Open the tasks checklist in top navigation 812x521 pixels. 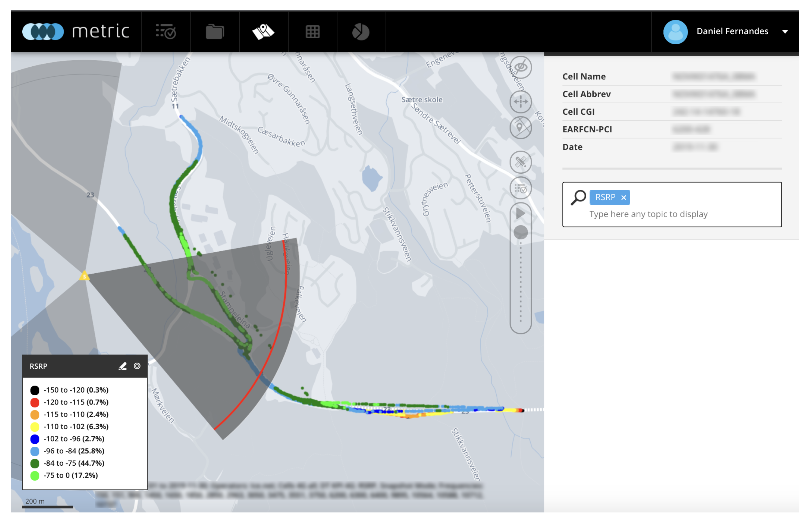[x=166, y=31]
